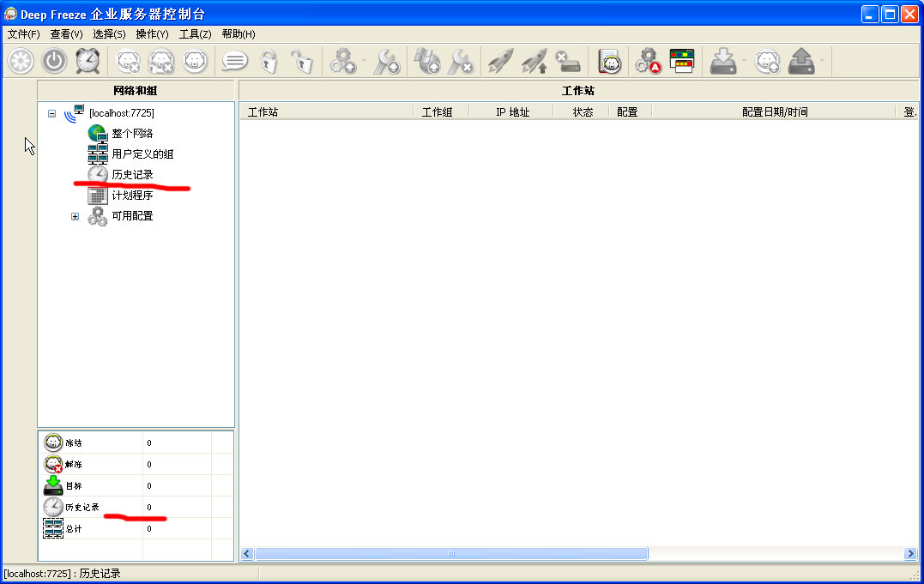Click the rocket icon without arrow
This screenshot has width=924, height=584.
tap(500, 61)
